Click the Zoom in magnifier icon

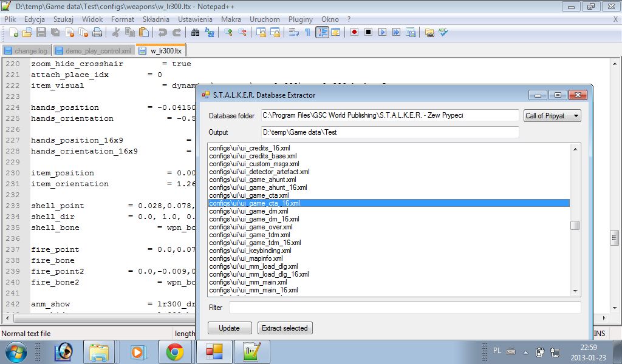[x=228, y=33]
